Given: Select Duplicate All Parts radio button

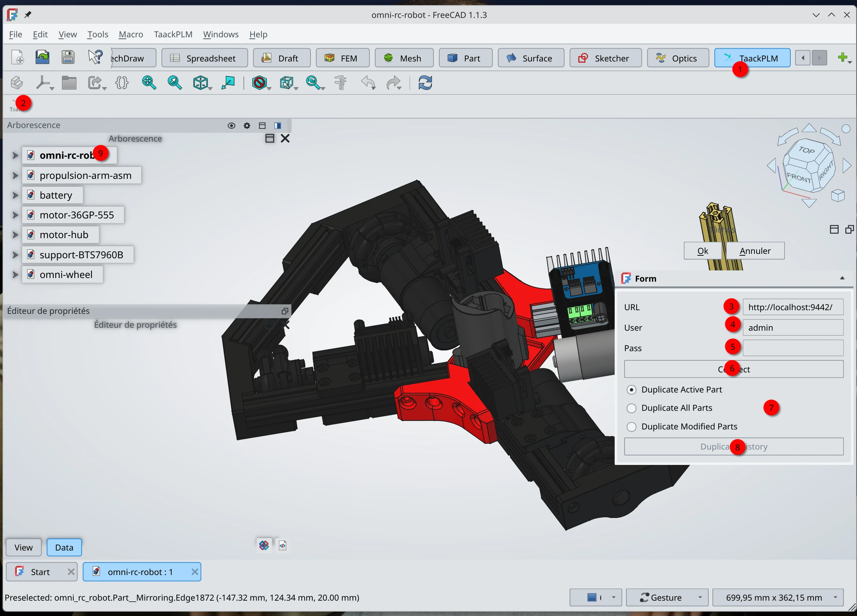Looking at the screenshot, I should coord(631,408).
